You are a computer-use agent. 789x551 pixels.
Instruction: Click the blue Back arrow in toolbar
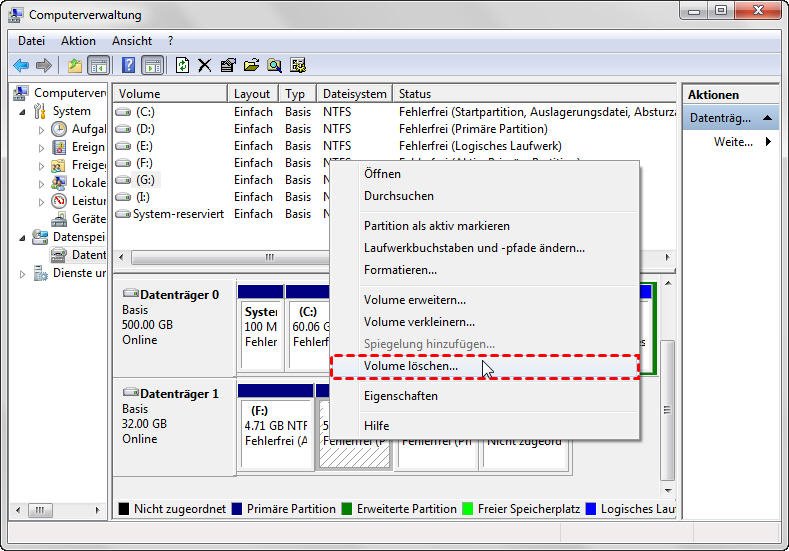21,65
